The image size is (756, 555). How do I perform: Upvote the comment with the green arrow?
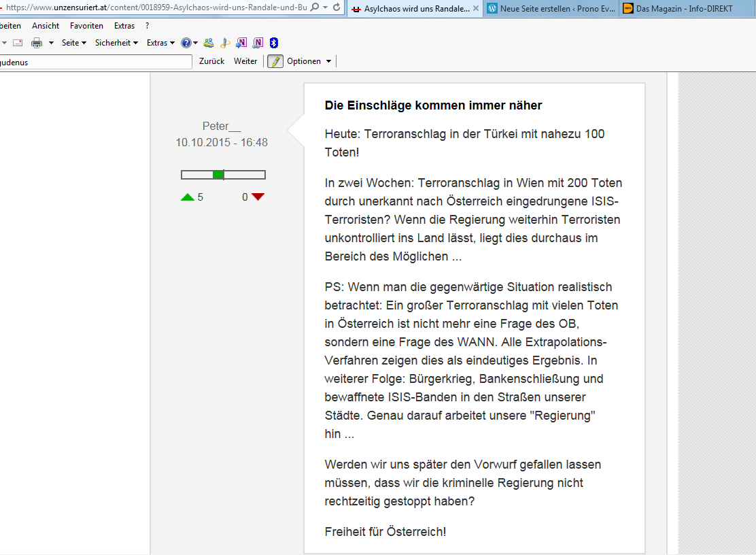click(188, 197)
